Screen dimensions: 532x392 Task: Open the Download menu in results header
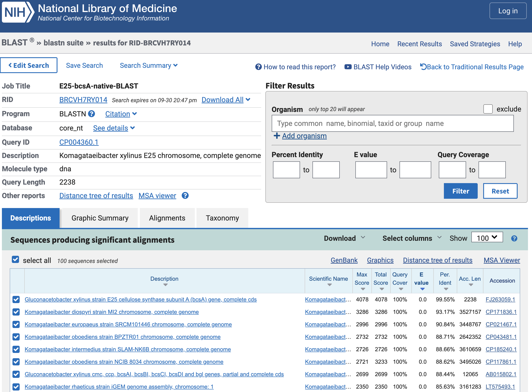344,238
